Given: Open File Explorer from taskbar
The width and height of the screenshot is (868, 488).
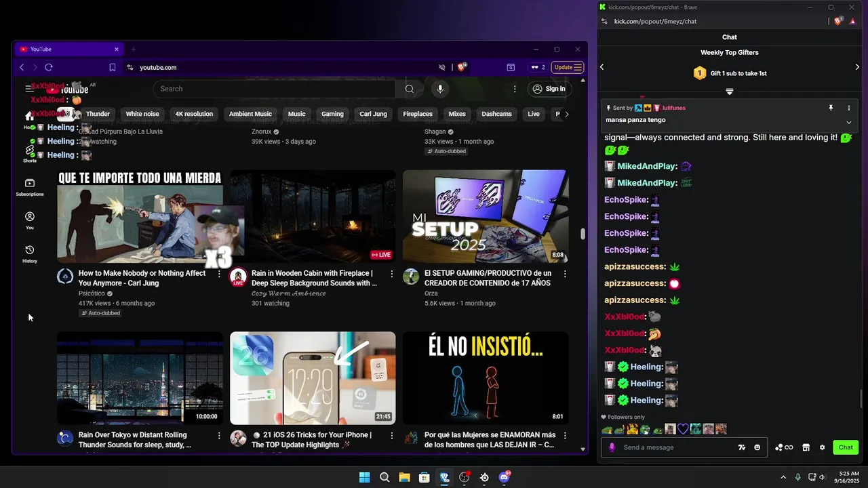Looking at the screenshot, I should 404,477.
